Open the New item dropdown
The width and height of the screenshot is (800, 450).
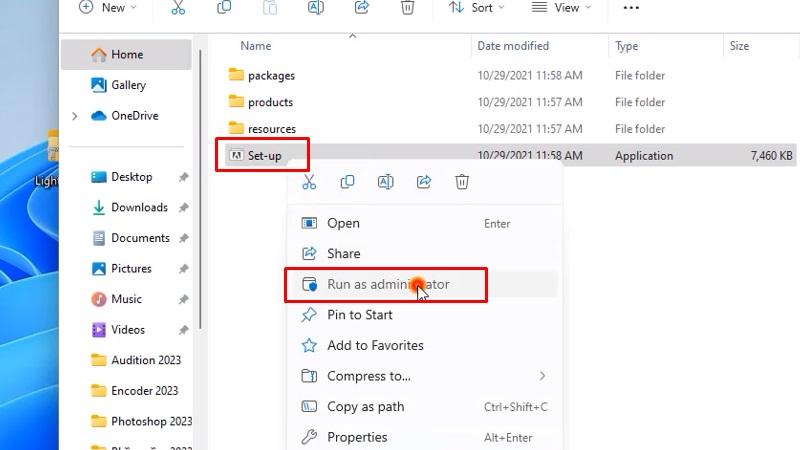[x=107, y=8]
